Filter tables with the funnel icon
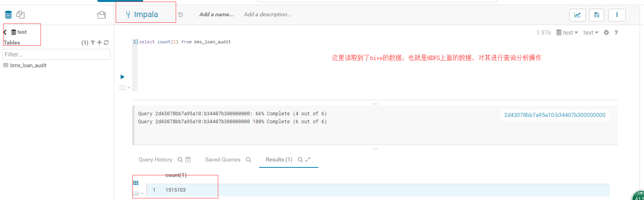644x200 pixels. [x=93, y=43]
